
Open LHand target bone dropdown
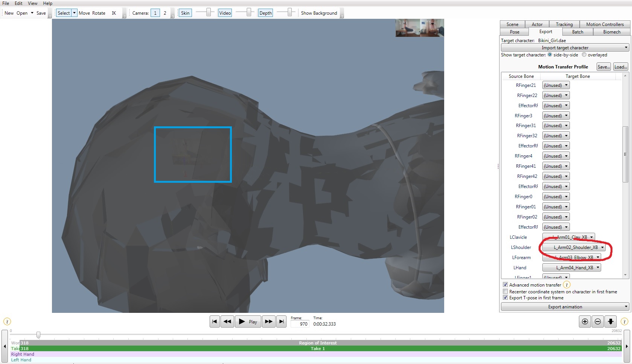tap(571, 268)
